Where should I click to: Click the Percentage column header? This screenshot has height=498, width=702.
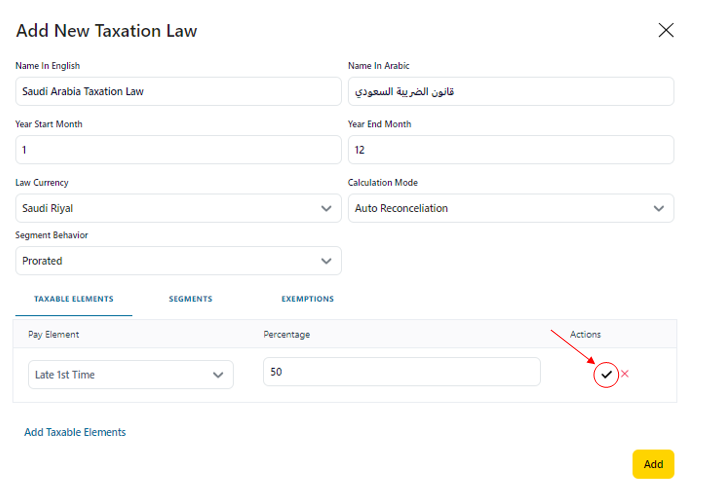pyautogui.click(x=286, y=334)
